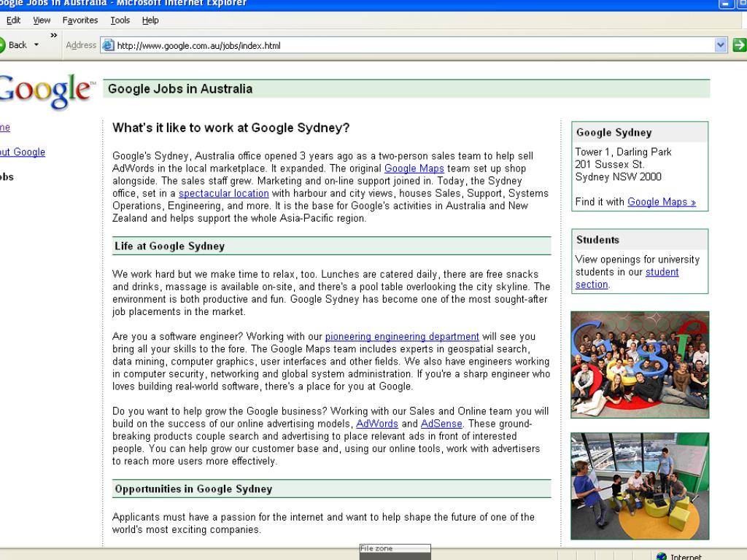Viewport: 747px width, 560px height.
Task: Open the Help menu
Action: (x=150, y=20)
